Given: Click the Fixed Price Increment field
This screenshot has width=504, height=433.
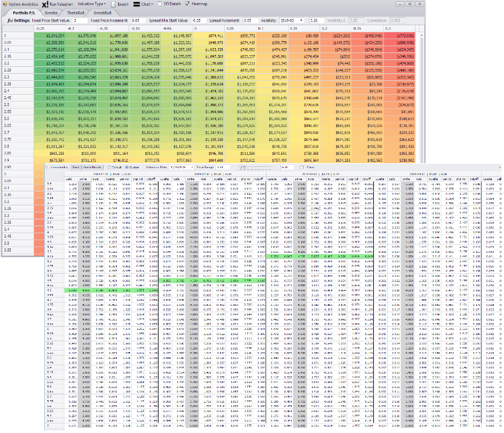Looking at the screenshot, I should pyautogui.click(x=138, y=20).
